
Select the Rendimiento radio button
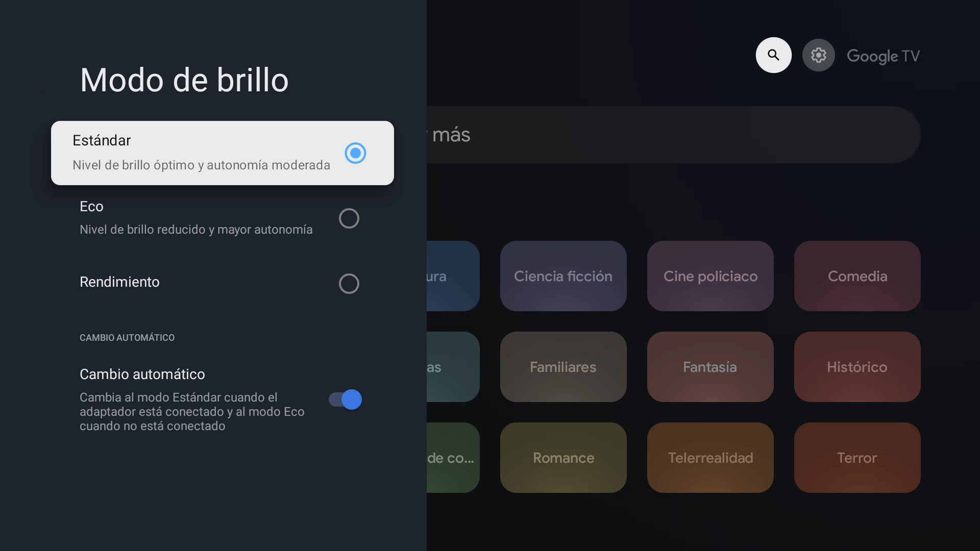tap(349, 284)
